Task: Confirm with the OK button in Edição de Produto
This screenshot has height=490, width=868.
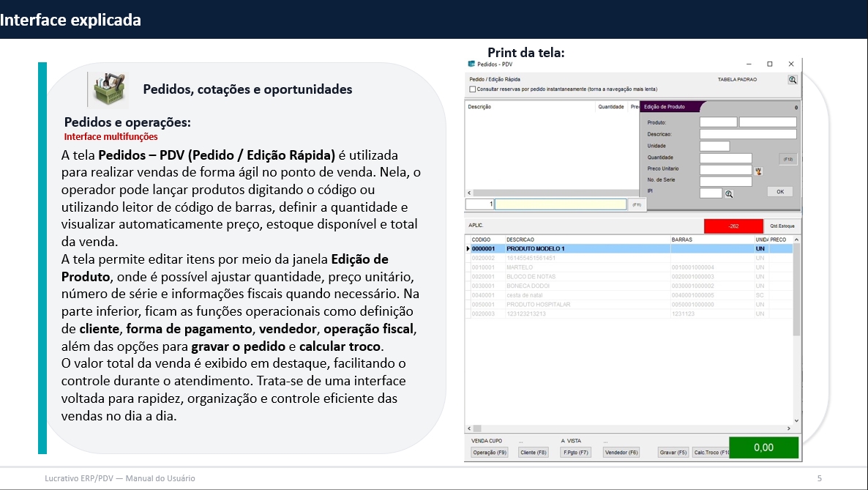Action: [779, 192]
